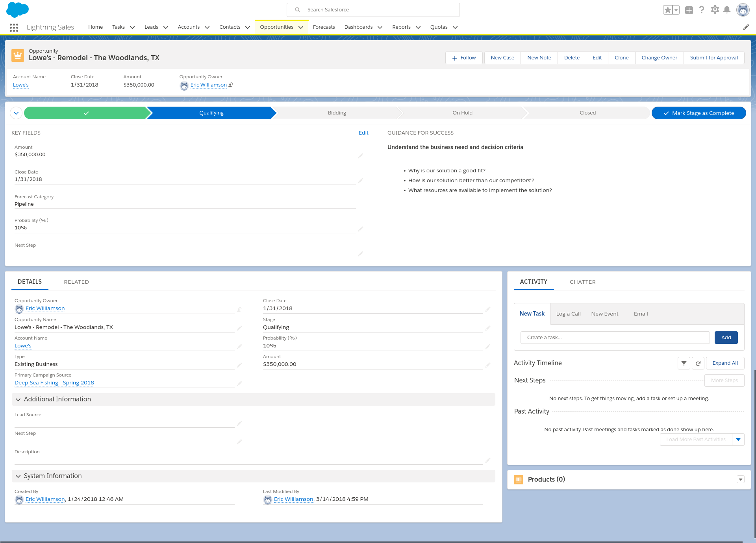The width and height of the screenshot is (756, 543).
Task: Click the Change Owner button
Action: tap(659, 58)
